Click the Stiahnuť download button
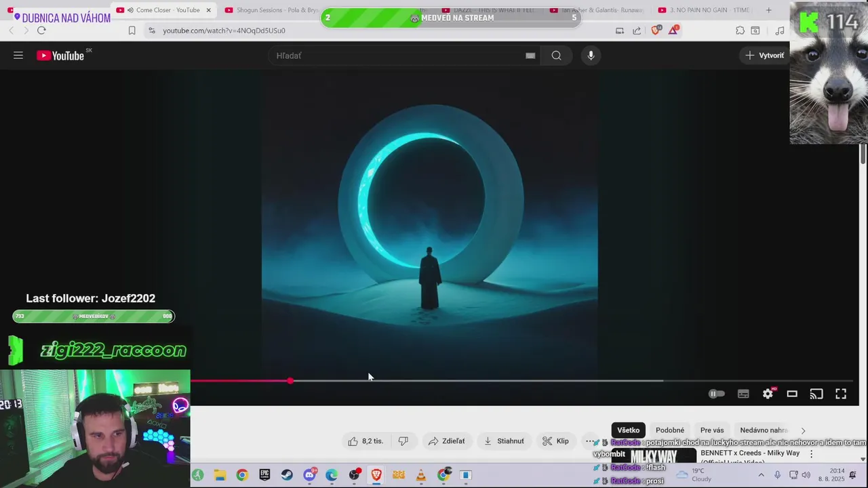Image resolution: width=868 pixels, height=488 pixels. coord(503,441)
